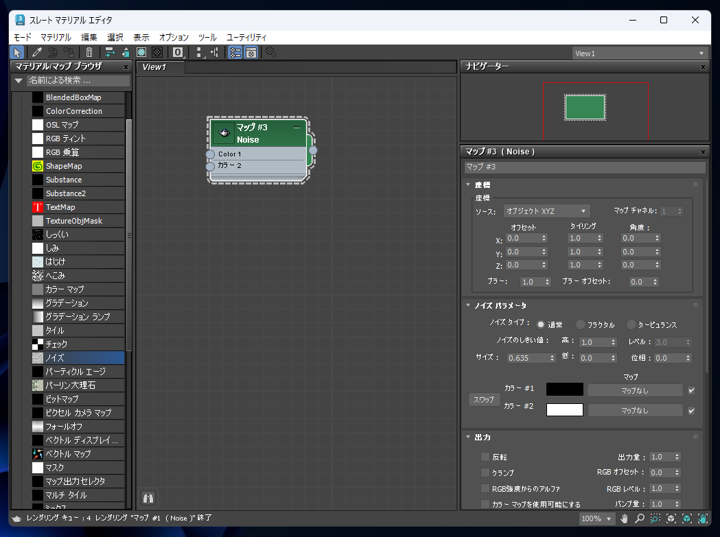Click teapot preview icon on Noise node

pos(224,133)
